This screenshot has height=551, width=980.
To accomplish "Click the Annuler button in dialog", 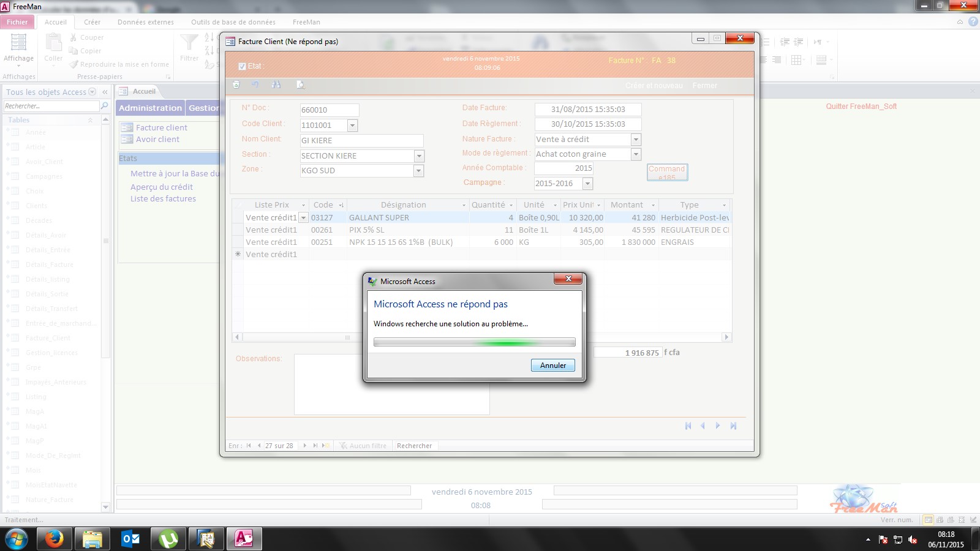I will (x=553, y=365).
